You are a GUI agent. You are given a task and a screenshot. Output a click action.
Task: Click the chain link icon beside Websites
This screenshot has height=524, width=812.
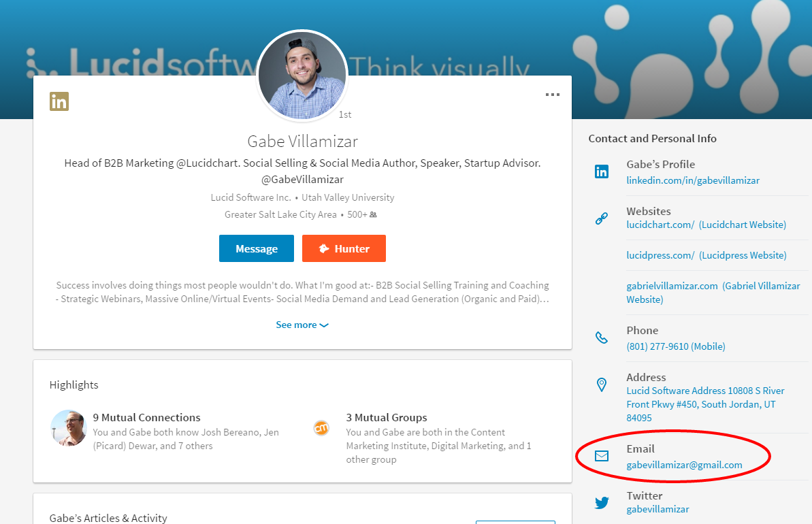point(601,218)
